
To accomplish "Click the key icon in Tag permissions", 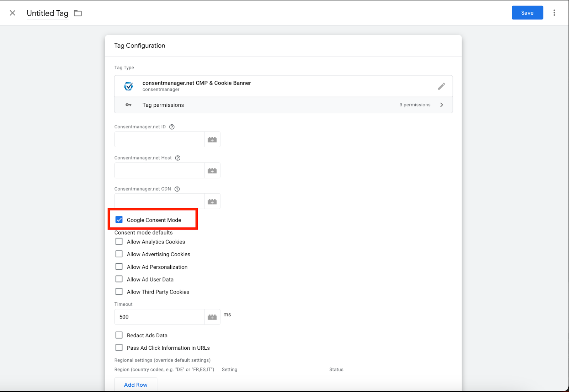I will pos(128,105).
